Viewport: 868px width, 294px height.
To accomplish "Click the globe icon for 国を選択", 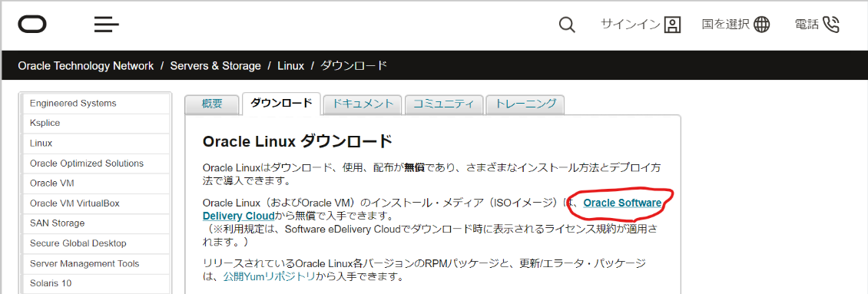I will (x=762, y=25).
